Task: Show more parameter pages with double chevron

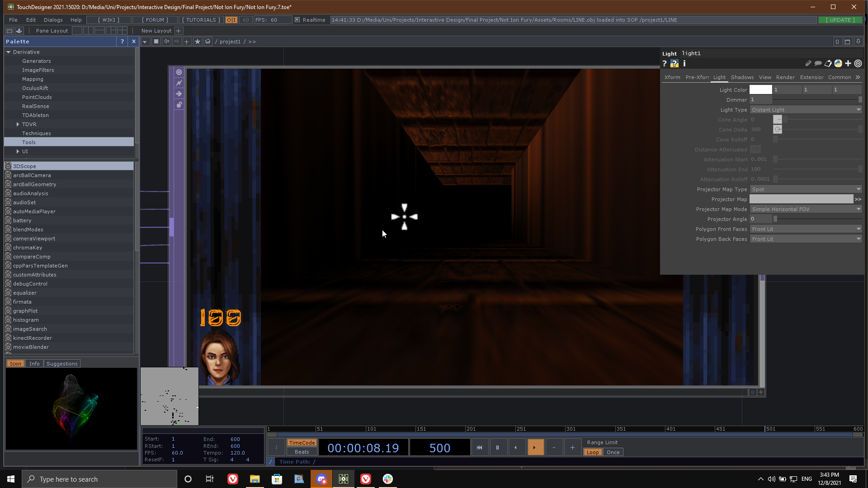Action: pos(858,77)
